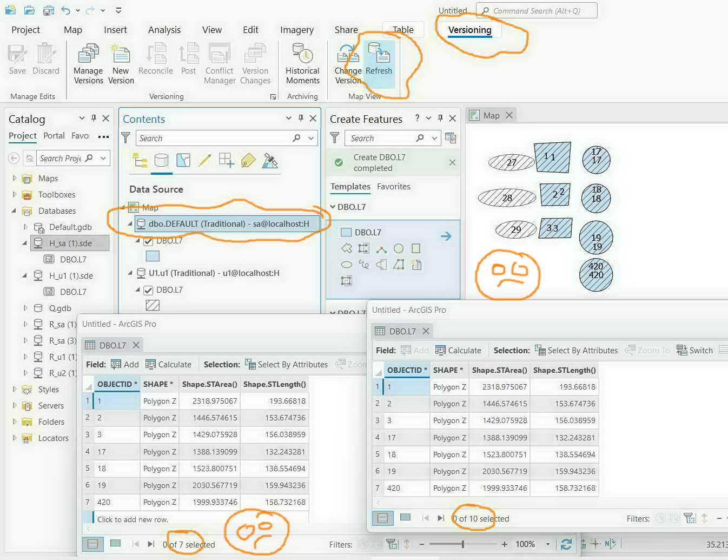Viewport: 728px width, 560px height.
Task: Select the Trace construction tool
Action: [x=399, y=265]
